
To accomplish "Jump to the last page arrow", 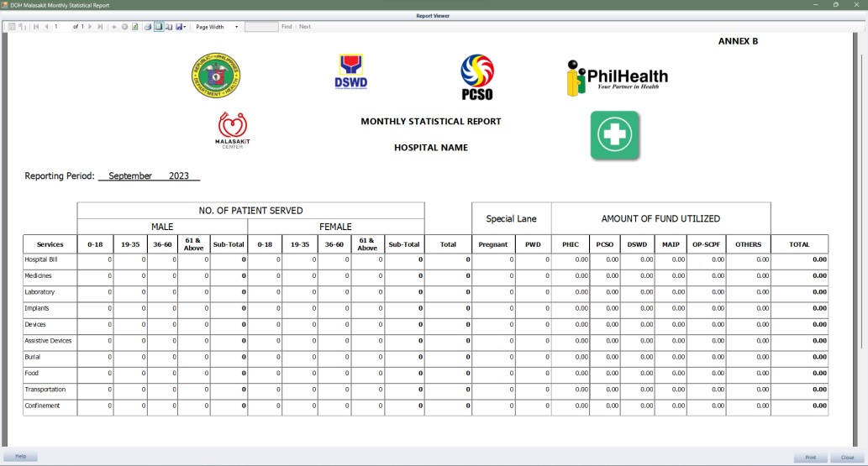I will point(100,27).
